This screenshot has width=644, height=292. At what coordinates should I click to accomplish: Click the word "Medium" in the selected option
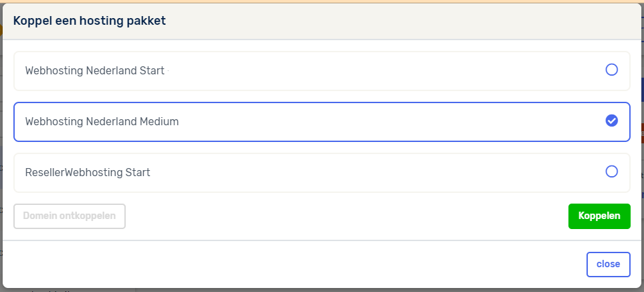159,121
